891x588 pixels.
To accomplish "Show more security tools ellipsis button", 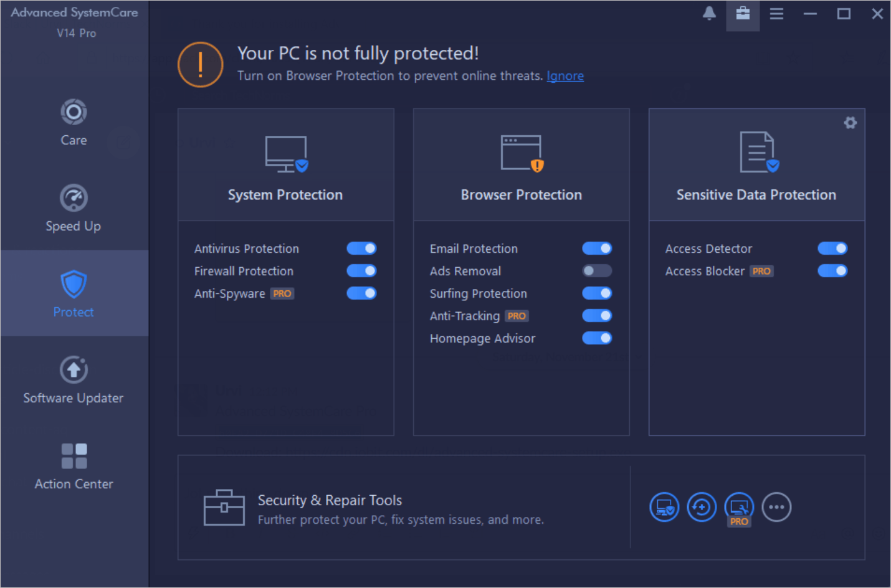I will coord(776,507).
